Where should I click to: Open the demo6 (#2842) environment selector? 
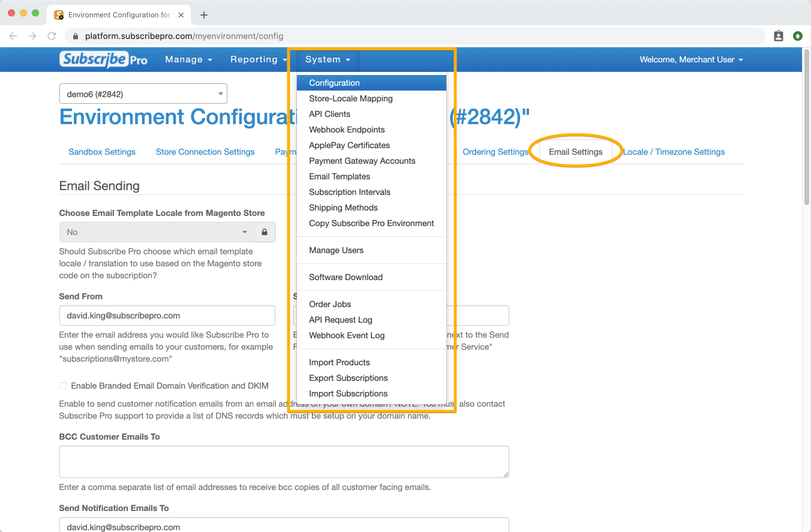click(x=143, y=94)
